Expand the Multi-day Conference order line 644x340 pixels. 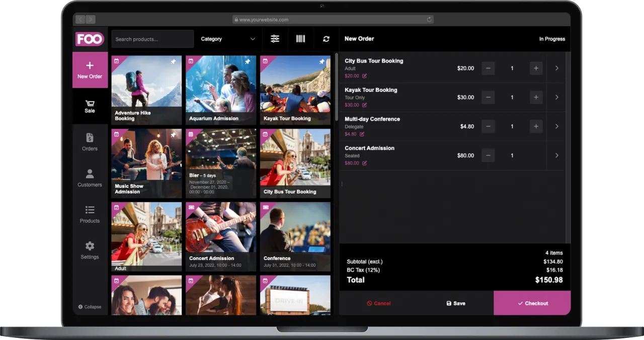tap(556, 127)
